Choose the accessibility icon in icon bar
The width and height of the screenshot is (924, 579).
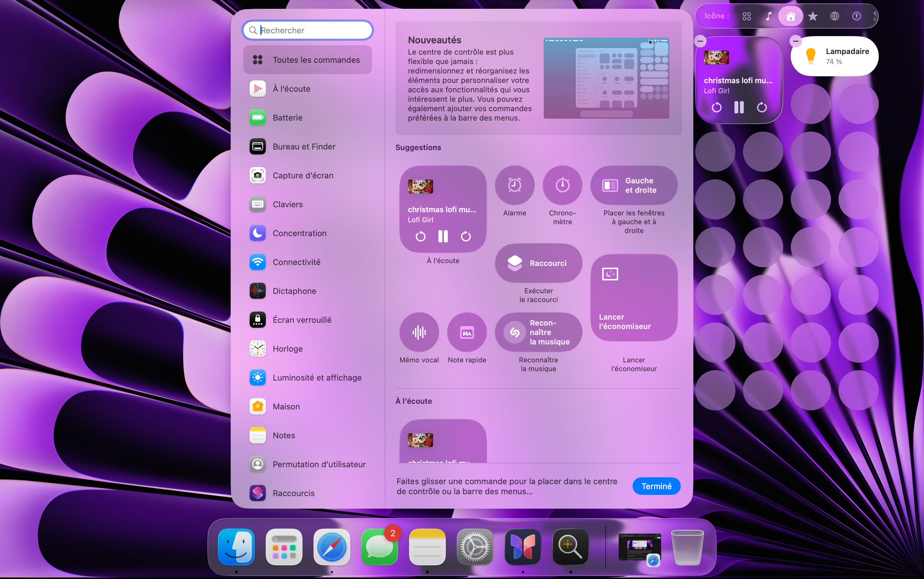tap(856, 16)
